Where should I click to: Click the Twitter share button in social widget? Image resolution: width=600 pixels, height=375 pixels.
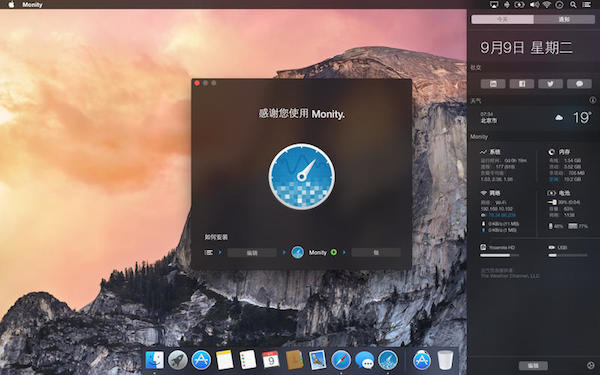(x=550, y=84)
